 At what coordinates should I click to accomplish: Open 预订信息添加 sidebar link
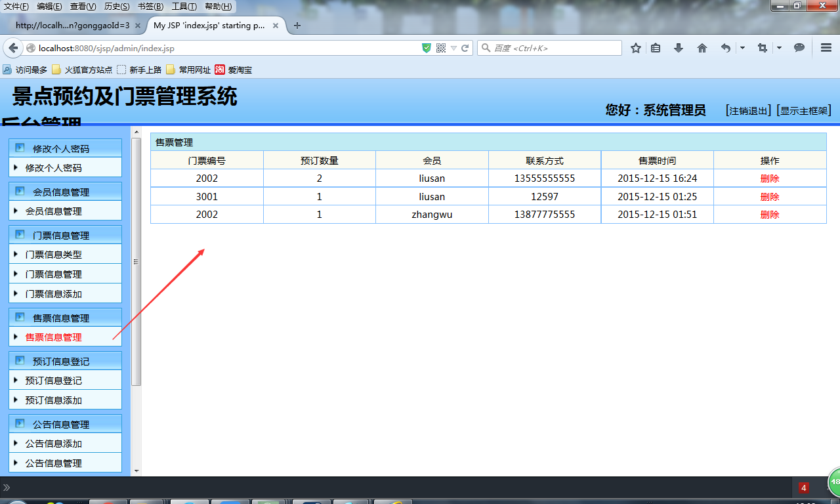click(x=54, y=400)
